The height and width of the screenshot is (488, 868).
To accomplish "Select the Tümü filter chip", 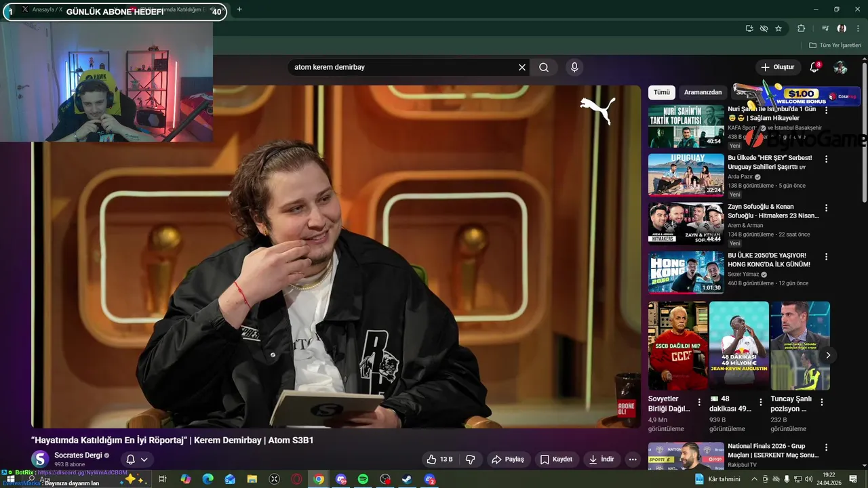I will [661, 92].
